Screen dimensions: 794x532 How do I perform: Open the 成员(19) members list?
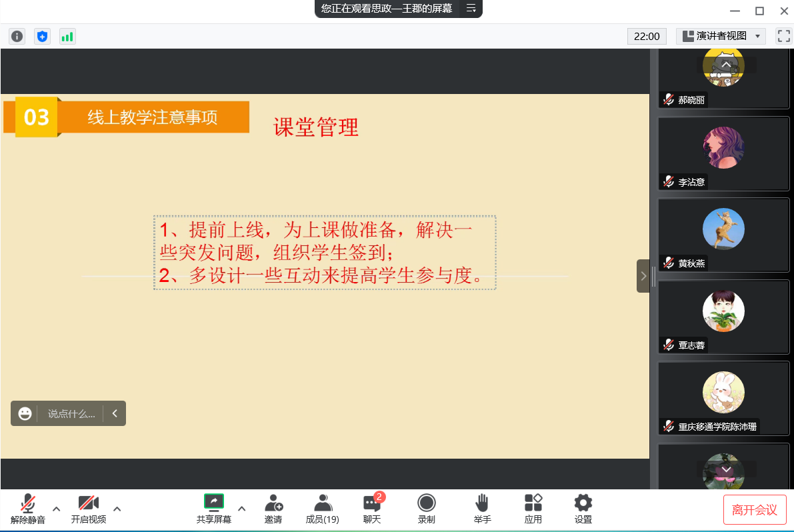point(323,509)
